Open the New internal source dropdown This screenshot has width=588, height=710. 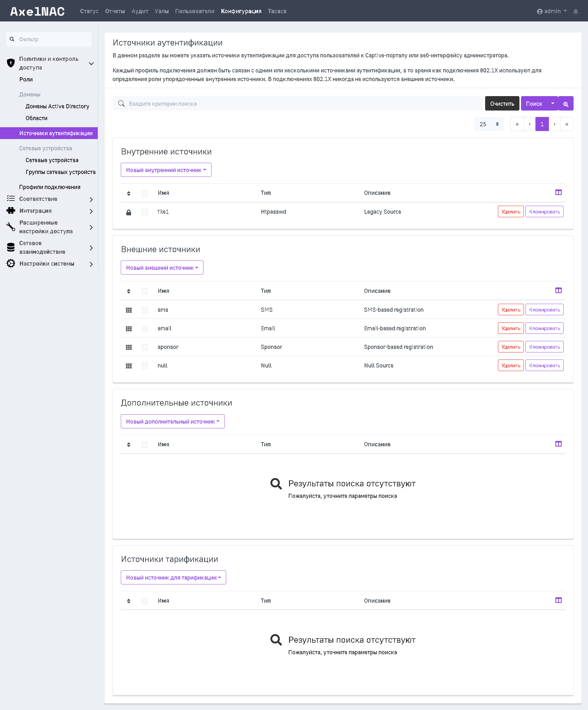166,170
